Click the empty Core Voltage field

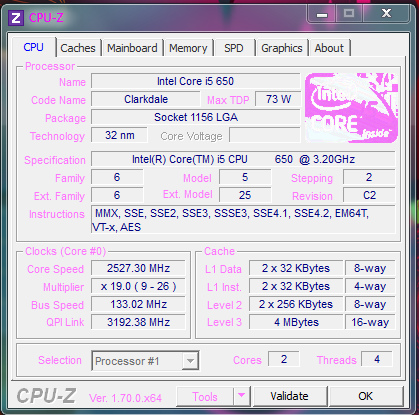point(265,135)
